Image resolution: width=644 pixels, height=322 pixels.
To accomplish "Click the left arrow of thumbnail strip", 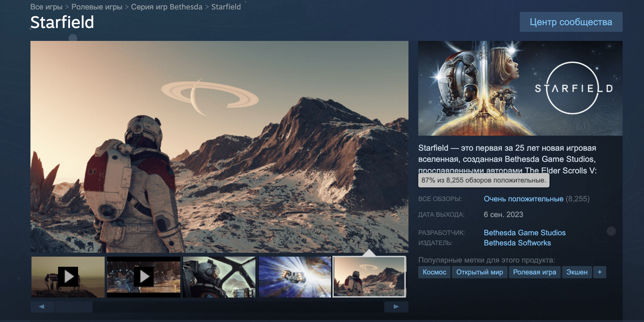I will 42,307.
